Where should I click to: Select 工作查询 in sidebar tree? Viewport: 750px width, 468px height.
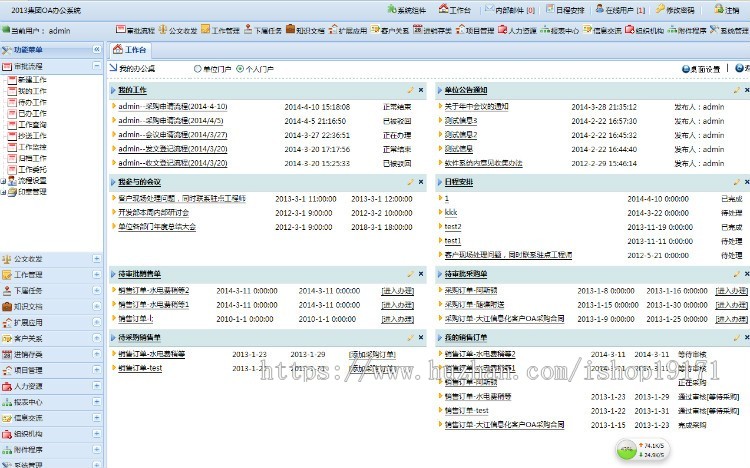point(32,124)
